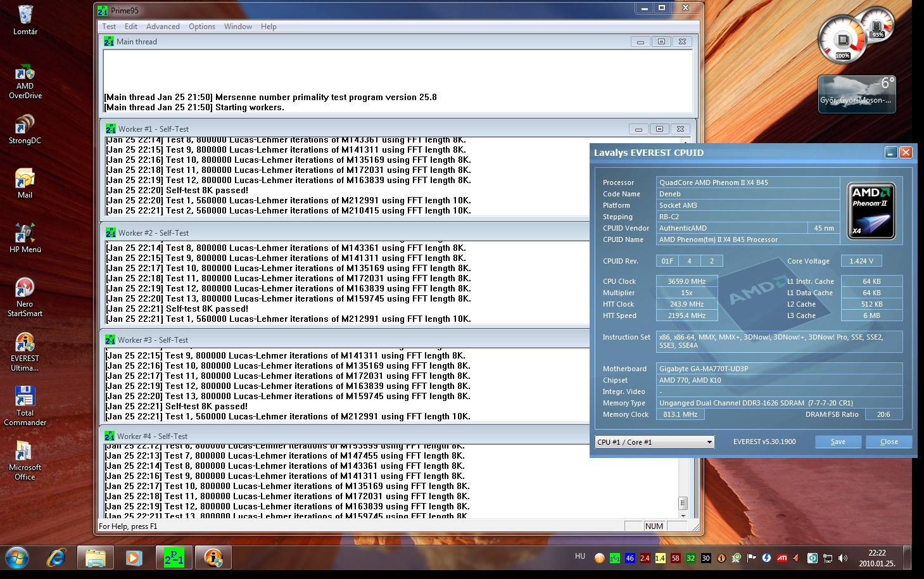Click the green 32 sensor tray icon
Viewport: 924px width, 579px height.
(690, 558)
